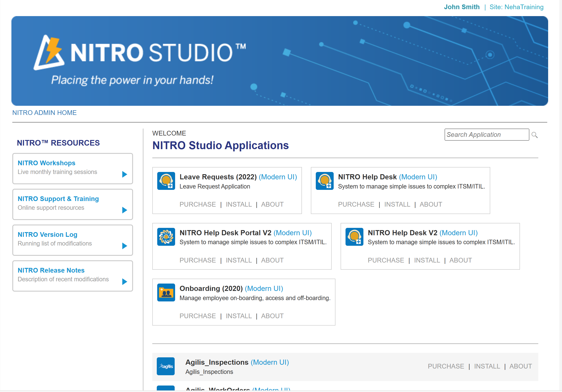562x392 pixels.
Task: Click arrow on NITRO Workshops card
Action: pos(125,174)
